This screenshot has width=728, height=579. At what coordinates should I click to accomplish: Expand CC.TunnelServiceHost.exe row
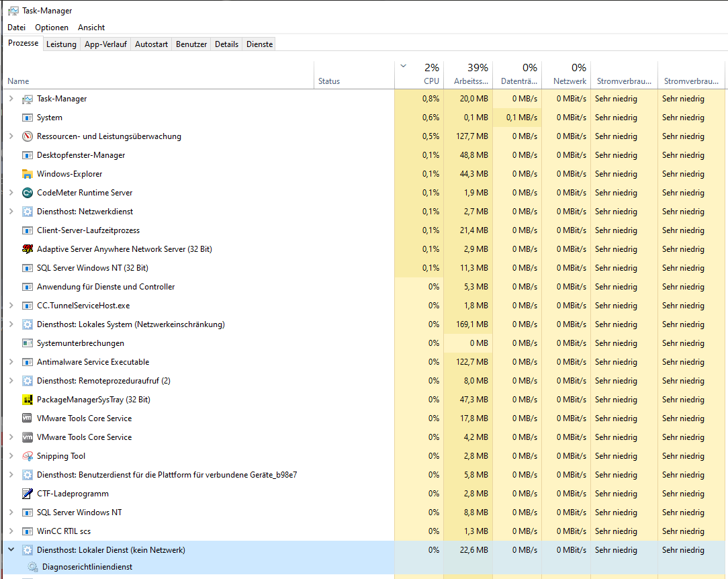point(11,305)
